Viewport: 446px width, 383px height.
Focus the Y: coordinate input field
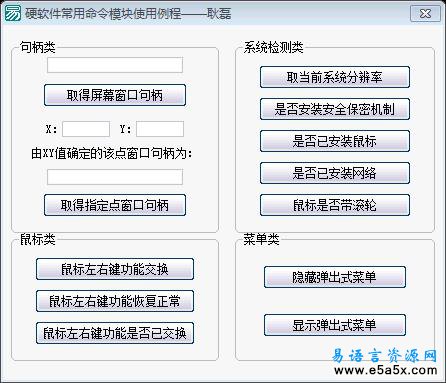[x=160, y=129]
